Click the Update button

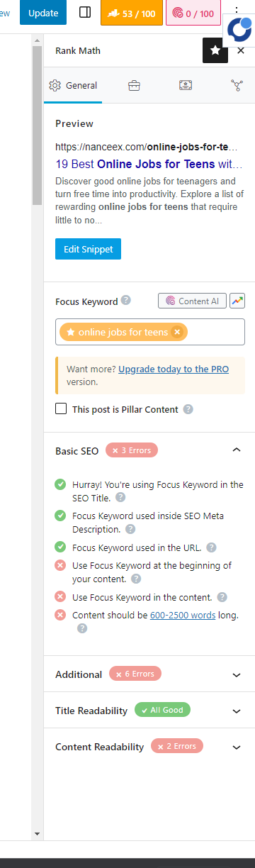(43, 13)
